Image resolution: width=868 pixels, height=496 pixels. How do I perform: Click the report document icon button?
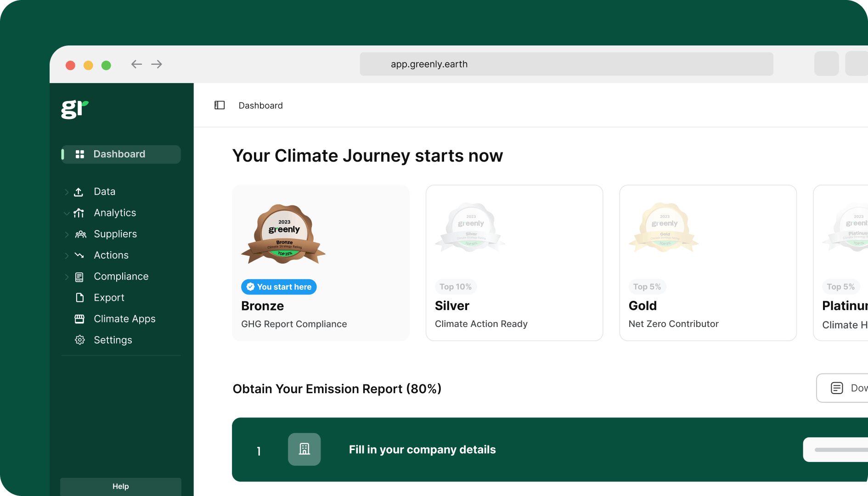click(837, 388)
